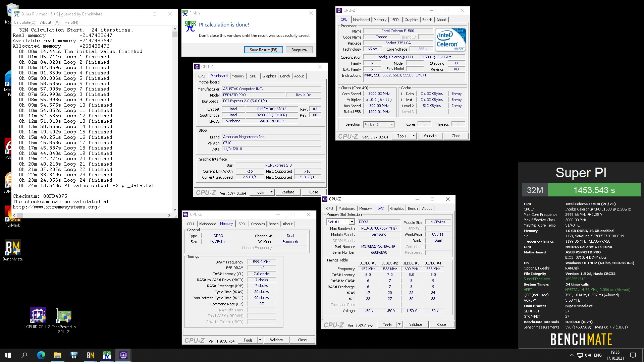Switch to the Bench tab in the CPU window

point(427,20)
